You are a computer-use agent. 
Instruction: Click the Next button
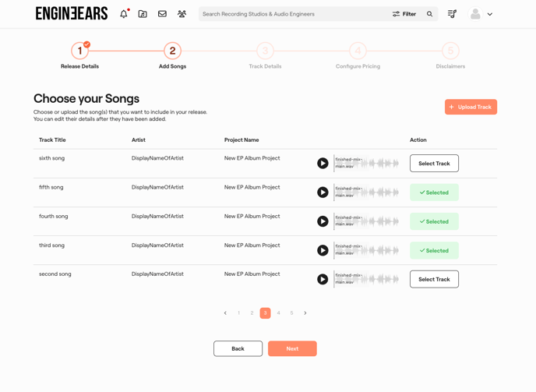coord(292,348)
